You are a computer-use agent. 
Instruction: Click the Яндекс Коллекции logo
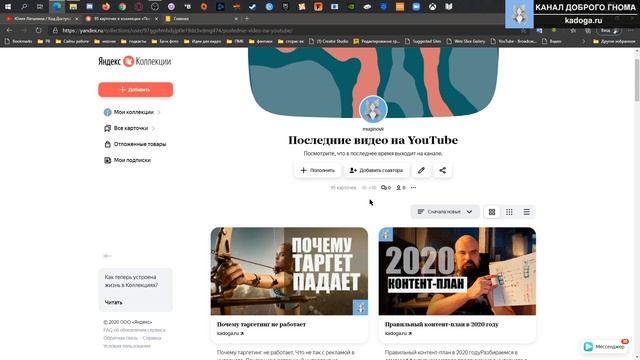135,61
